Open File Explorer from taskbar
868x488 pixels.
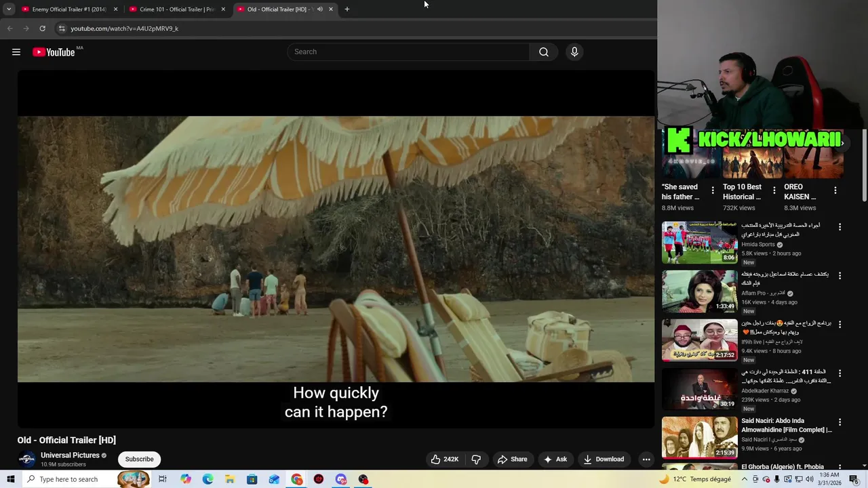230,479
